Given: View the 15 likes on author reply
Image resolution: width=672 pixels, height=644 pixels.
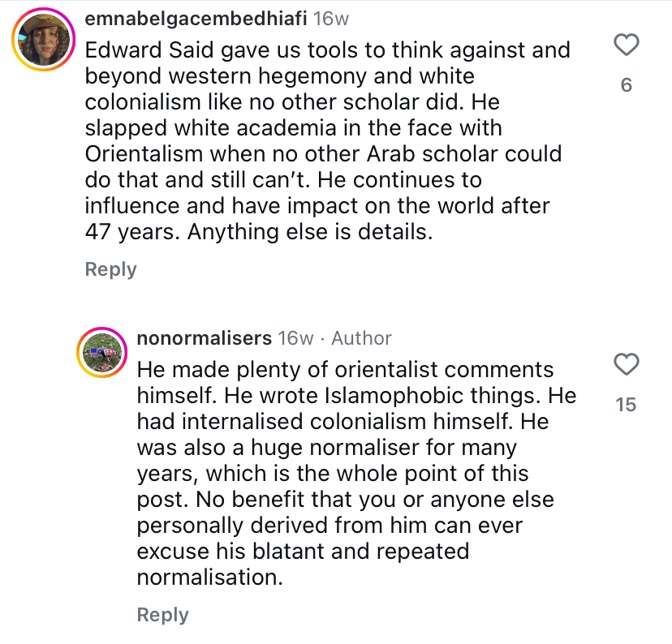Looking at the screenshot, I should [626, 404].
